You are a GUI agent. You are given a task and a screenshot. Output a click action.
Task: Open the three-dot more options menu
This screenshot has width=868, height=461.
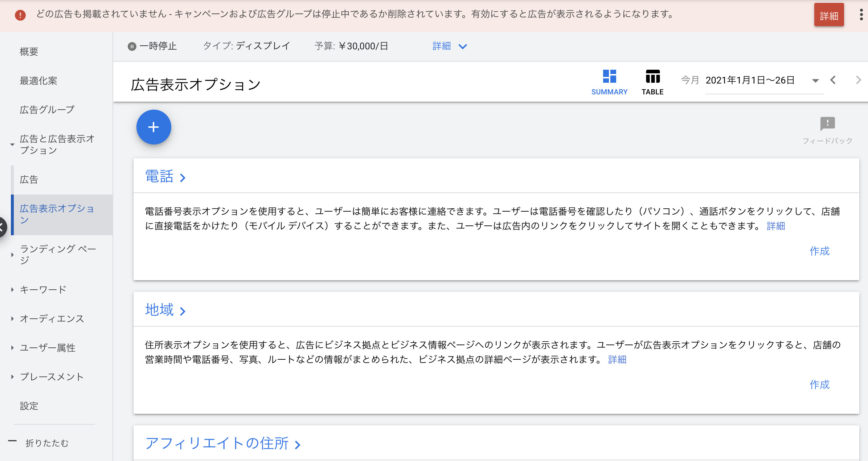pos(861,15)
